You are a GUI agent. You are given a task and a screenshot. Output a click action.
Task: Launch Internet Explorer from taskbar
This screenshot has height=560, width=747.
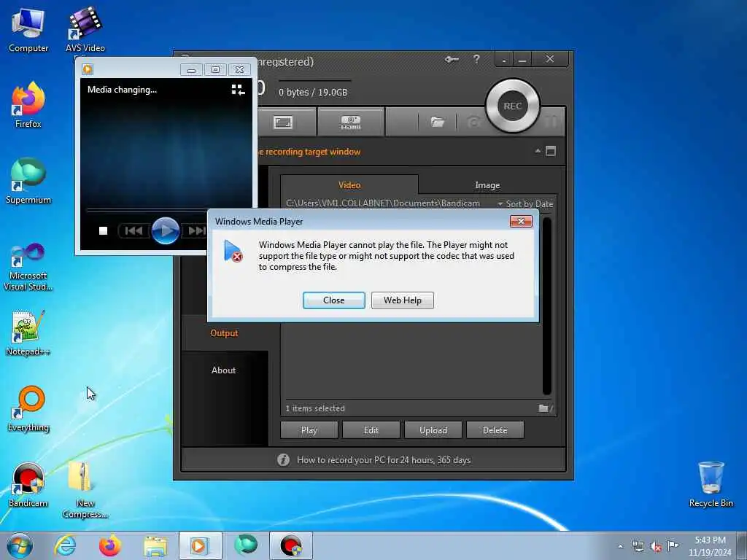click(65, 545)
